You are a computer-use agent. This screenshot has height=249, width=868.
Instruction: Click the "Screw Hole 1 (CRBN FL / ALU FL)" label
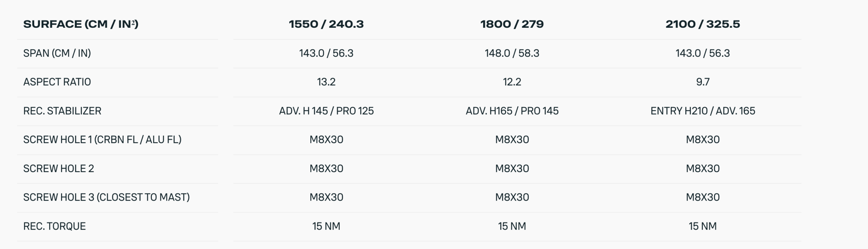point(102,140)
